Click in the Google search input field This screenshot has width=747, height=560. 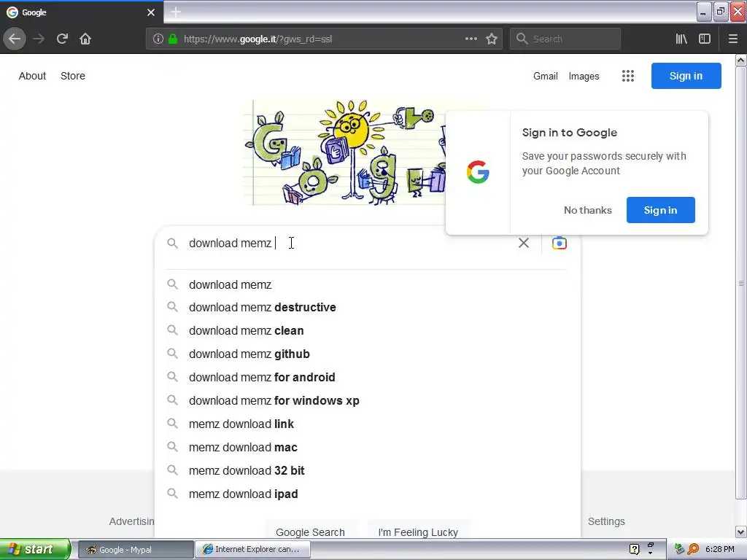coord(350,243)
